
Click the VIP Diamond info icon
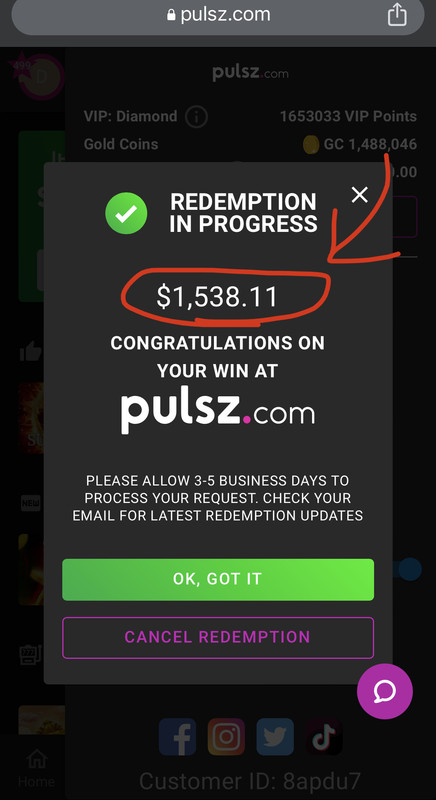196,117
